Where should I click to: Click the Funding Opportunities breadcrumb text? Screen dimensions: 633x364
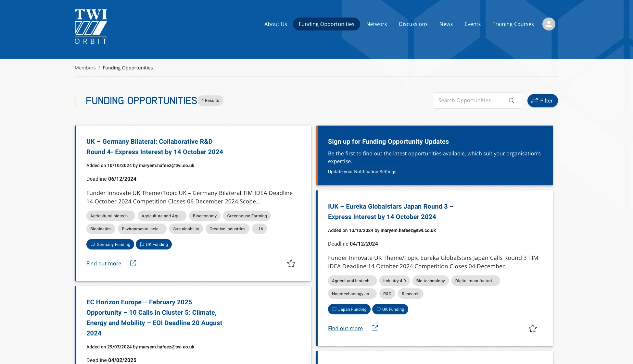pos(128,68)
